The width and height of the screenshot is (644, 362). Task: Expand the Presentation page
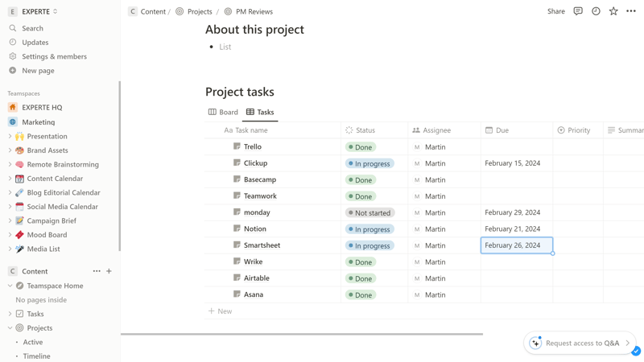[x=10, y=136]
